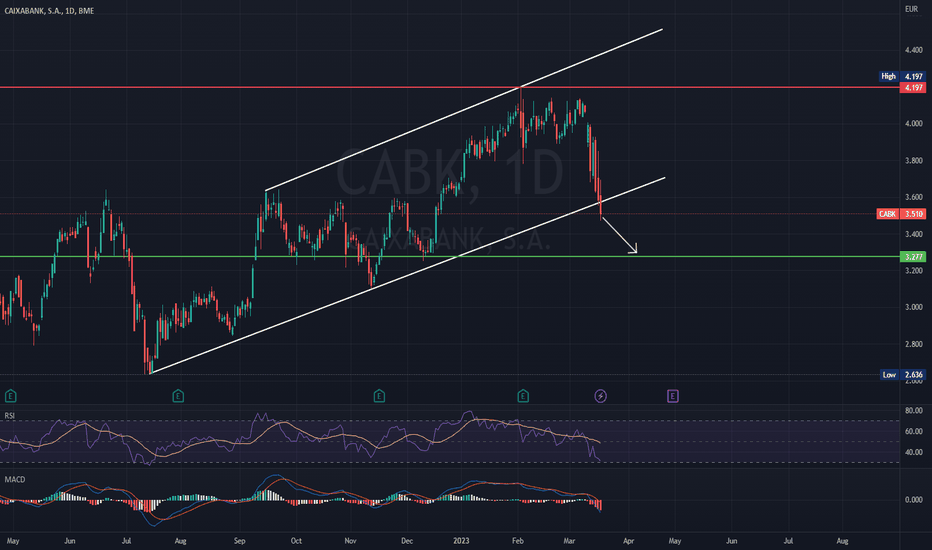This screenshot has height=550, width=932.
Task: Click the November earnings E marker
Action: 379,396
